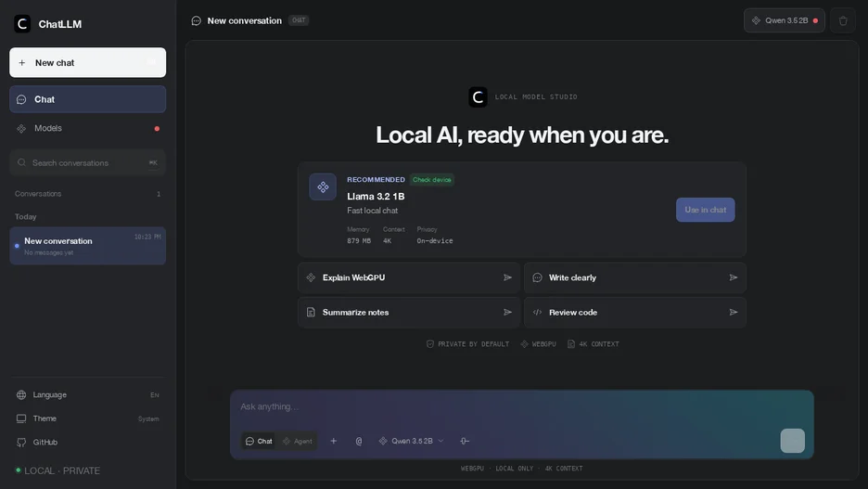Image resolution: width=868 pixels, height=489 pixels.
Task: Click the ChatLLM logo icon in sidebar
Action: [22, 24]
